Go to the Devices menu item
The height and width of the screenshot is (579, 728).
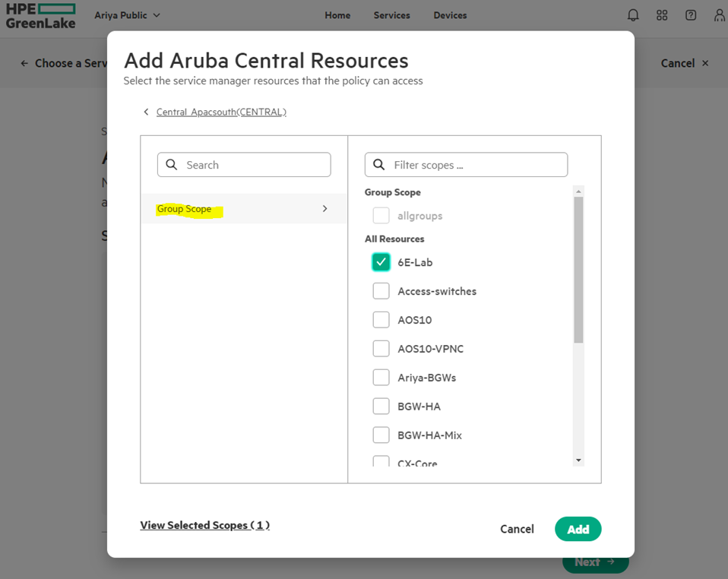click(450, 15)
